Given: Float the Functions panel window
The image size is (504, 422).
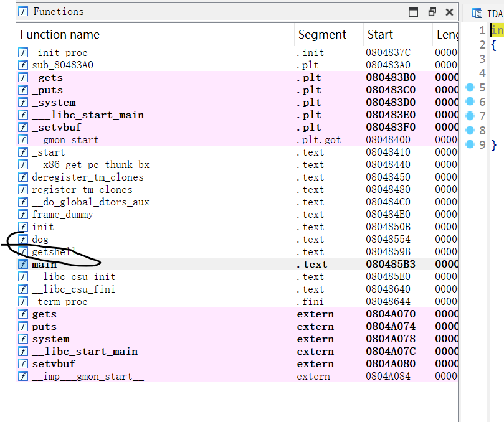Looking at the screenshot, I should (432, 12).
